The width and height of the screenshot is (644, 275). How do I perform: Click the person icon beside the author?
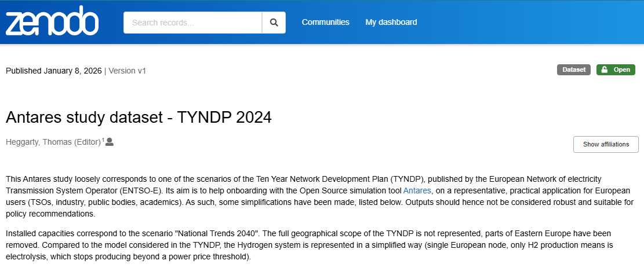pyautogui.click(x=109, y=142)
